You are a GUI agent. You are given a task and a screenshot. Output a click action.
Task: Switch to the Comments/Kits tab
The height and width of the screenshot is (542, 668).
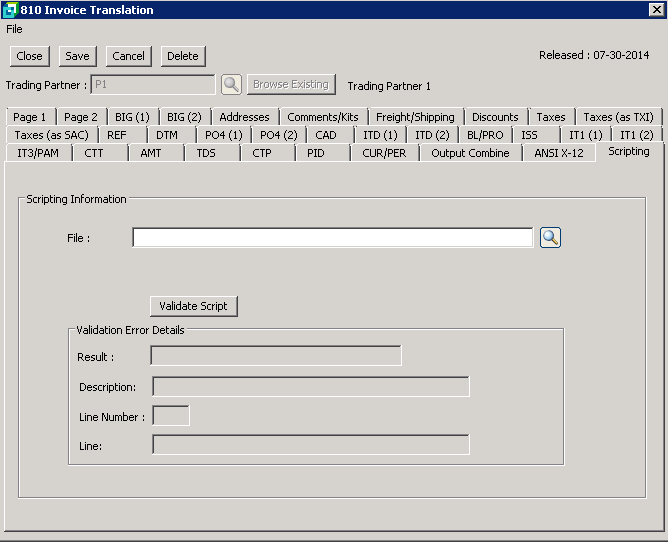(322, 117)
